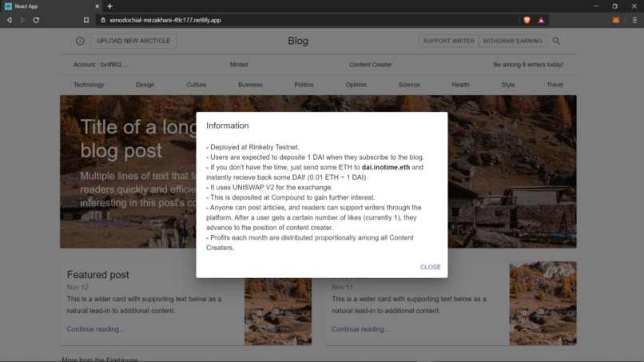
Task: Open the blog search magnifier icon
Action: coord(556,41)
